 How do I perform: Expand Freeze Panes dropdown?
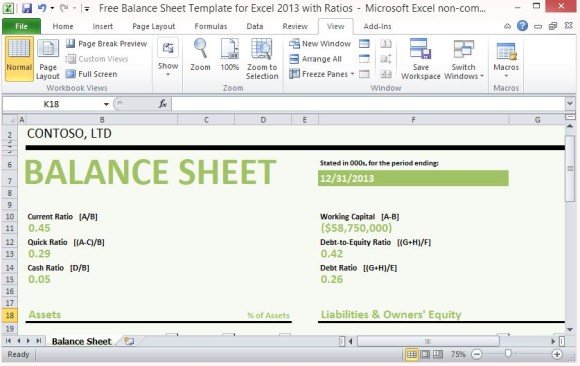(x=353, y=74)
